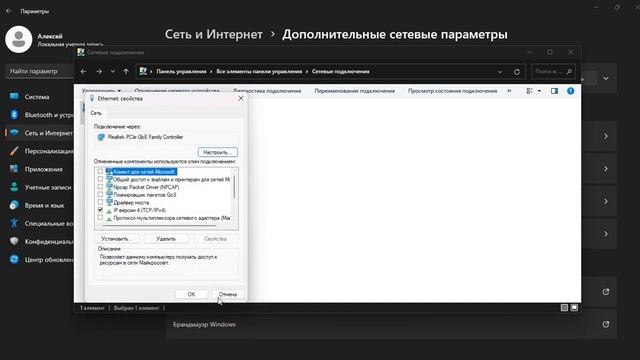Click Realtek PCIe GbE adapter icon
Screen dimensions: 640x360
(x=101, y=137)
